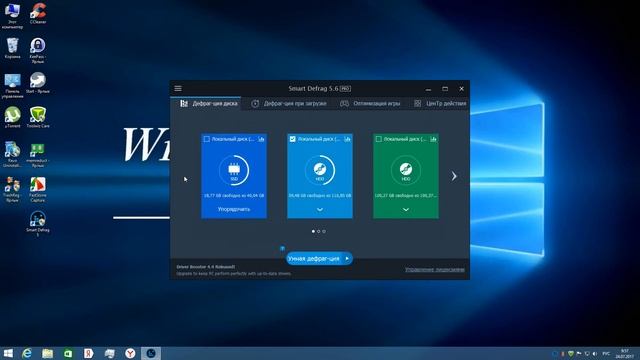Open the Toolwiz Care desktop icon
Screen dimensions: 640x360
38,118
